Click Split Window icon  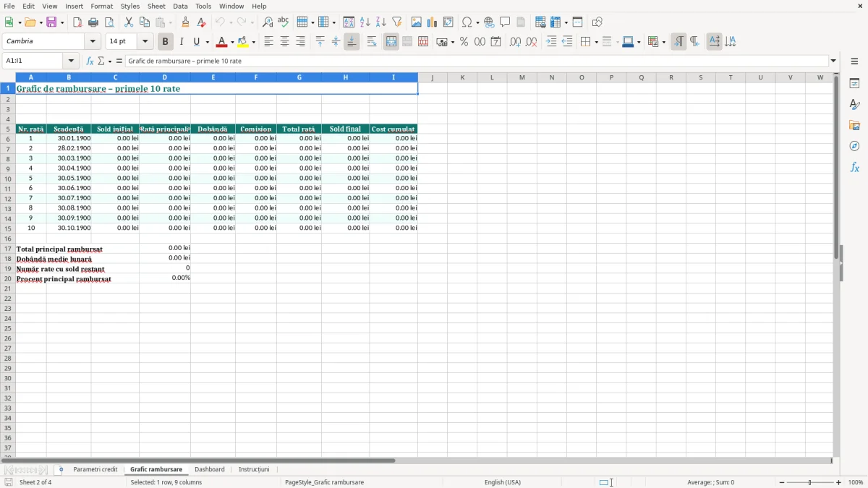577,22
